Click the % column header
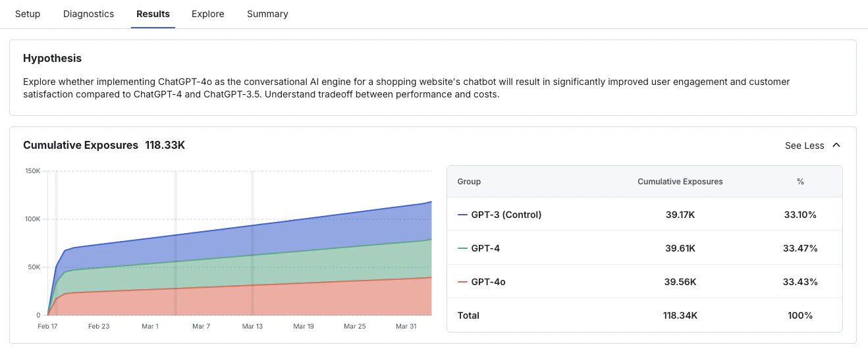Image resolution: width=868 pixels, height=349 pixels. tap(800, 182)
